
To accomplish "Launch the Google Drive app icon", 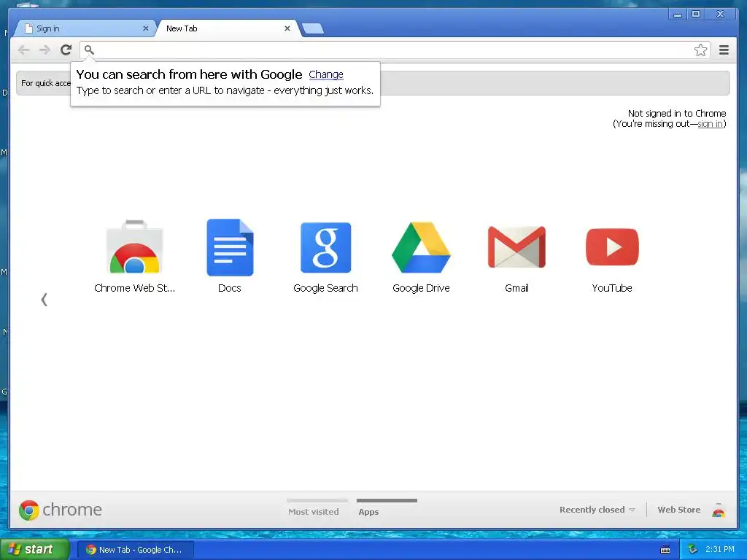I will pyautogui.click(x=421, y=247).
